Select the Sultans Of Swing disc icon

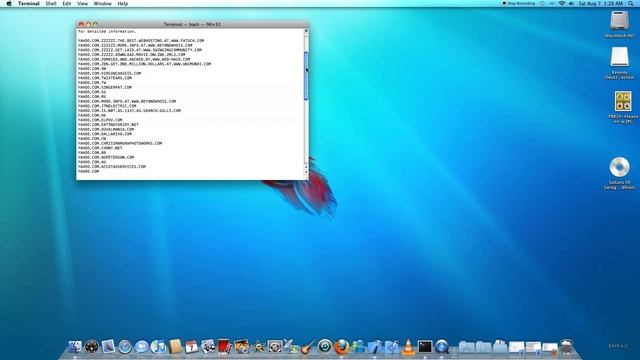[620, 167]
